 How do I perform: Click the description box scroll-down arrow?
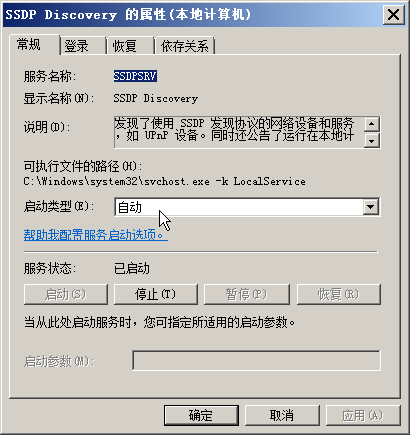click(x=372, y=140)
